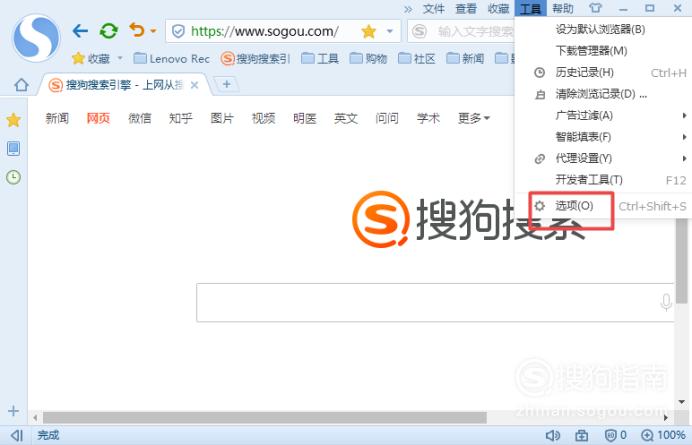Click the microphone voice search icon

[x=666, y=303]
